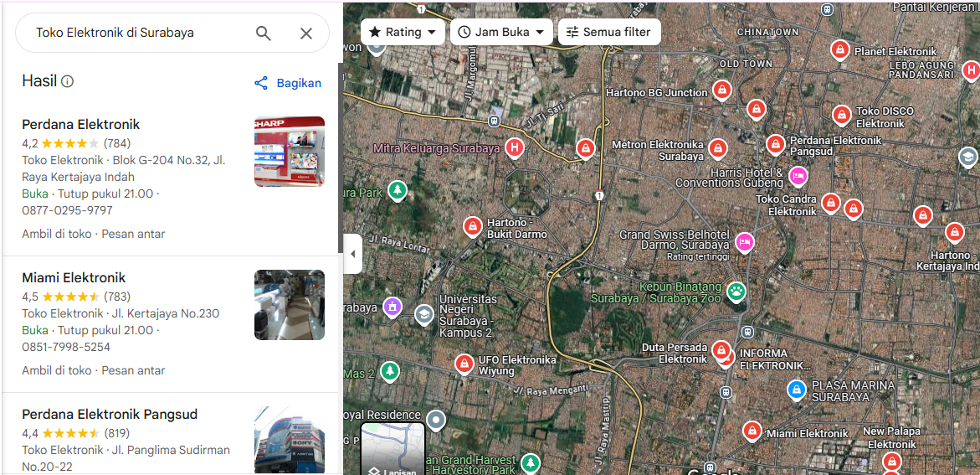Image resolution: width=980 pixels, height=475 pixels.
Task: Click the search magnifier icon
Action: click(x=263, y=34)
